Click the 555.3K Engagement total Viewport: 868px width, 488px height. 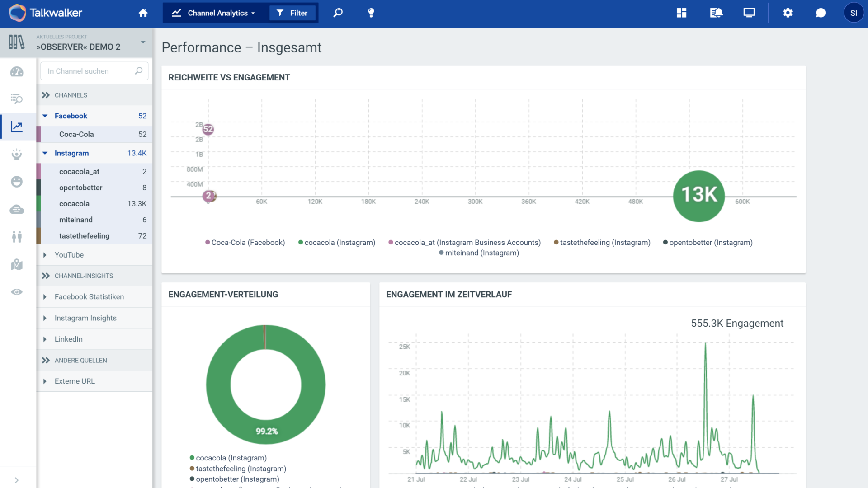(x=737, y=324)
